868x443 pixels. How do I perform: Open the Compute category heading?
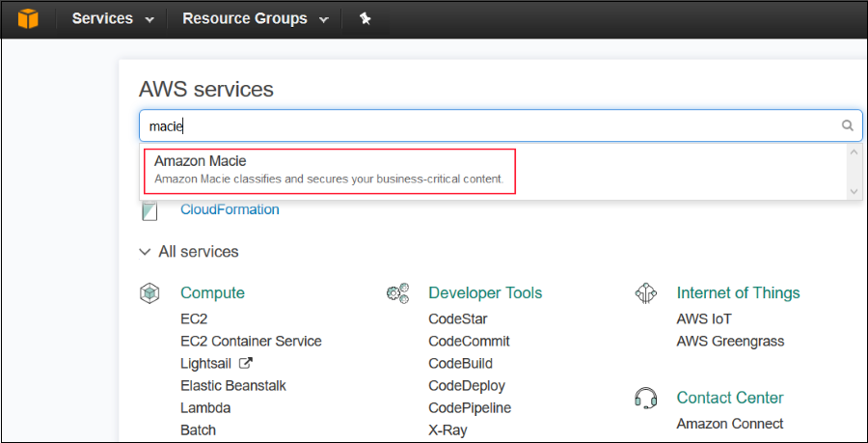pyautogui.click(x=212, y=293)
